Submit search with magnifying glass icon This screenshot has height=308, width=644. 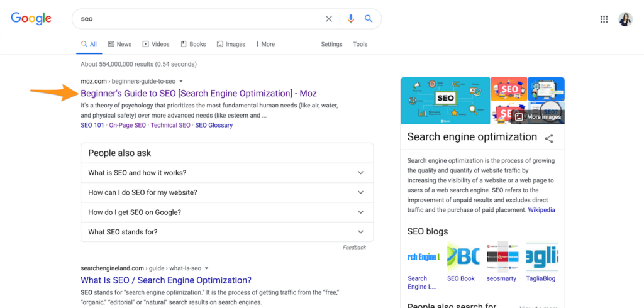(369, 18)
